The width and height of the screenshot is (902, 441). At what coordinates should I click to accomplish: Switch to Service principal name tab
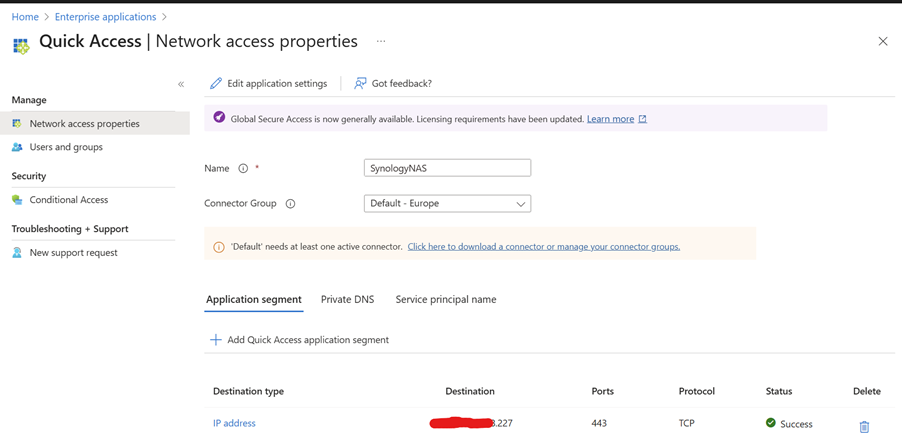point(445,299)
